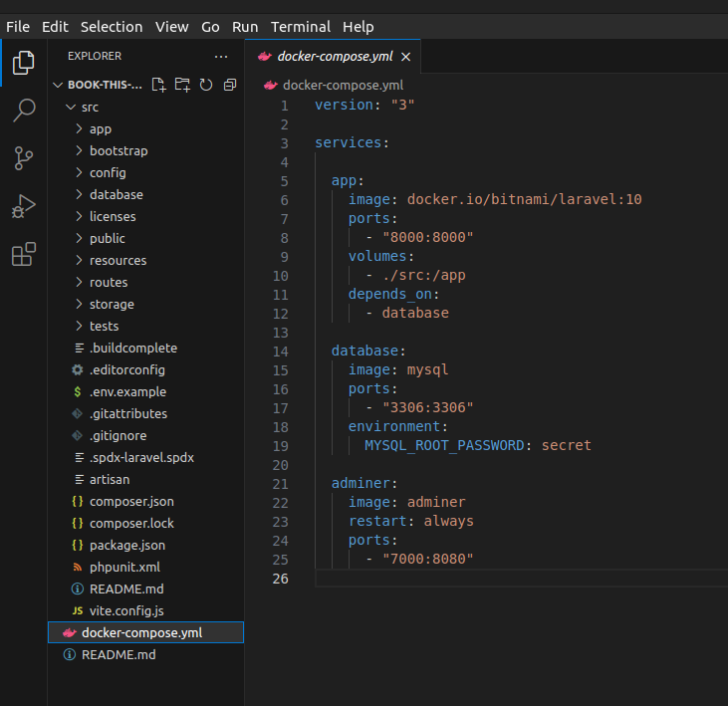The height and width of the screenshot is (706, 728).
Task: Open the View menu
Action: coord(171,27)
